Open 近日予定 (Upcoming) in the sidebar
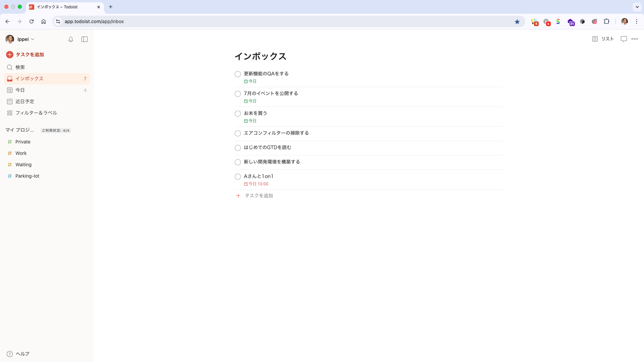644x362 pixels. click(24, 101)
